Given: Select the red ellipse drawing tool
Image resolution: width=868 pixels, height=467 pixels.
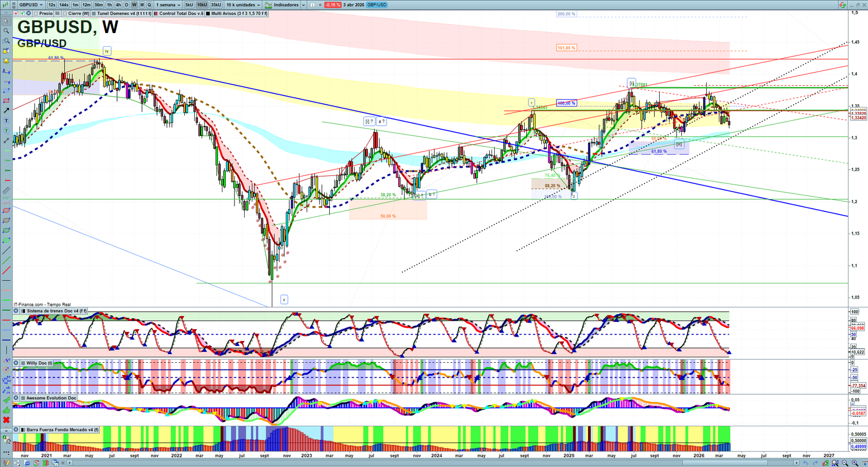Looking at the screenshot, I should coord(6,210).
